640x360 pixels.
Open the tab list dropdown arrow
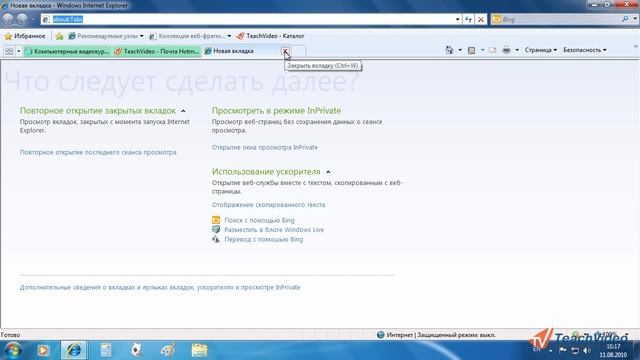18,51
